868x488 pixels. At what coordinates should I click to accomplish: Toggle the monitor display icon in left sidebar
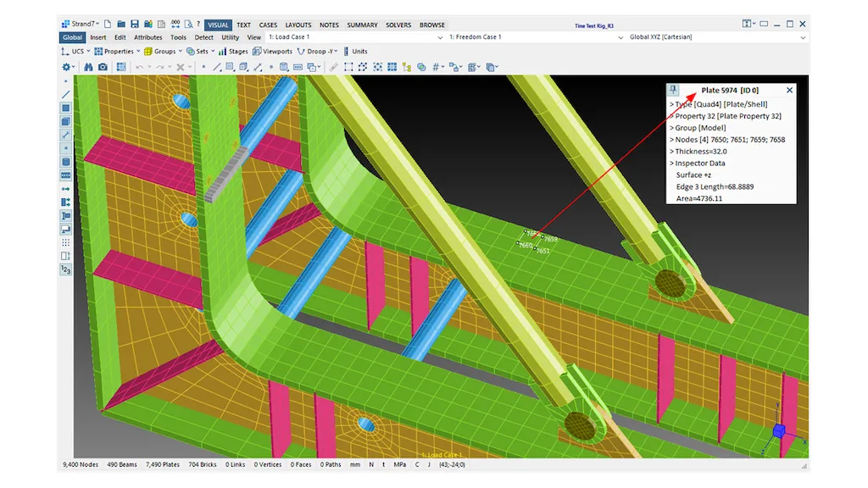point(66,229)
